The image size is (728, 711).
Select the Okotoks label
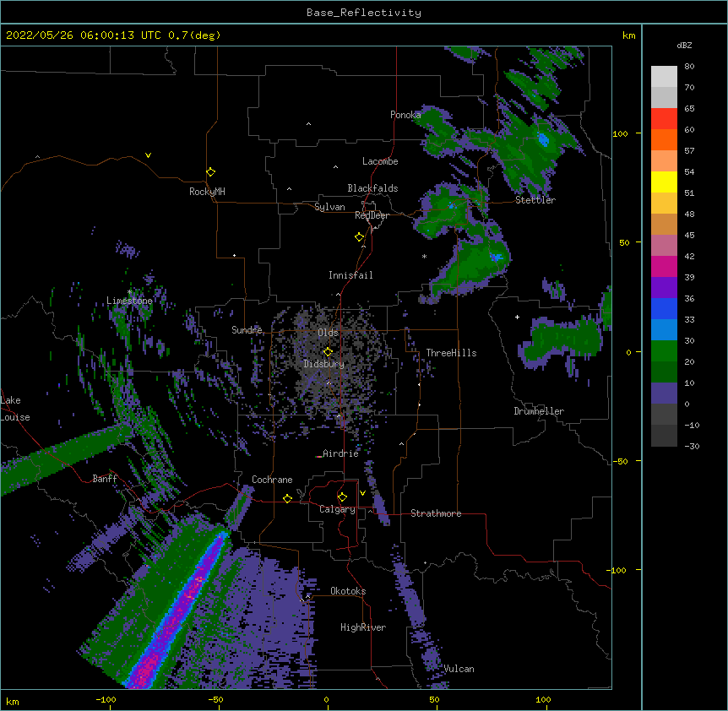coord(348,591)
